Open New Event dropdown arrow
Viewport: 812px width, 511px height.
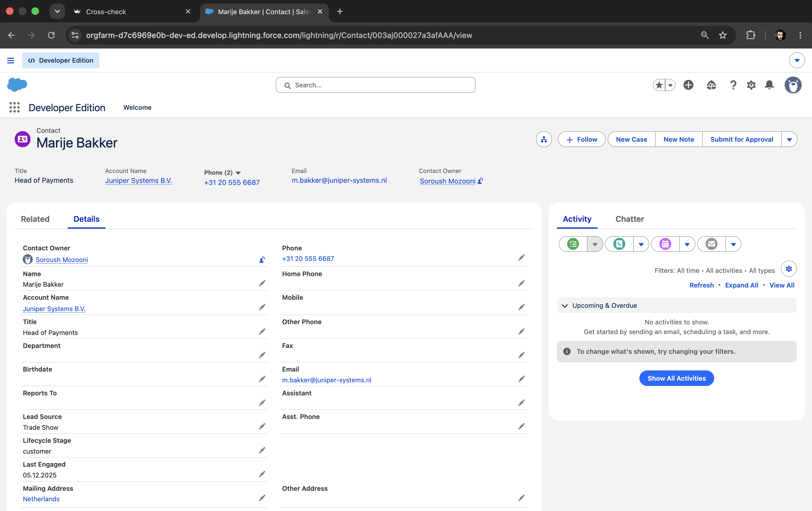(x=687, y=244)
